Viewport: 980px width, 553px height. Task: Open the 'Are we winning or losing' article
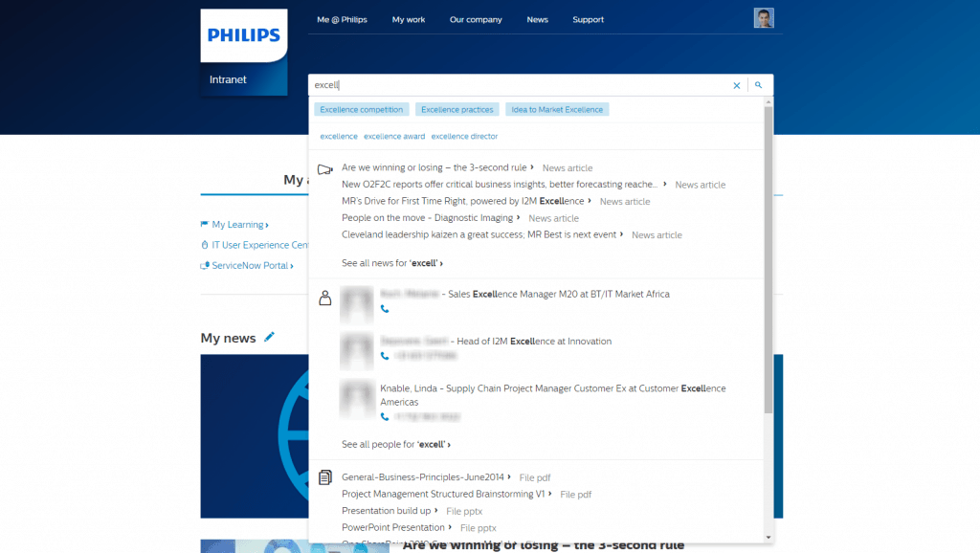(x=431, y=167)
